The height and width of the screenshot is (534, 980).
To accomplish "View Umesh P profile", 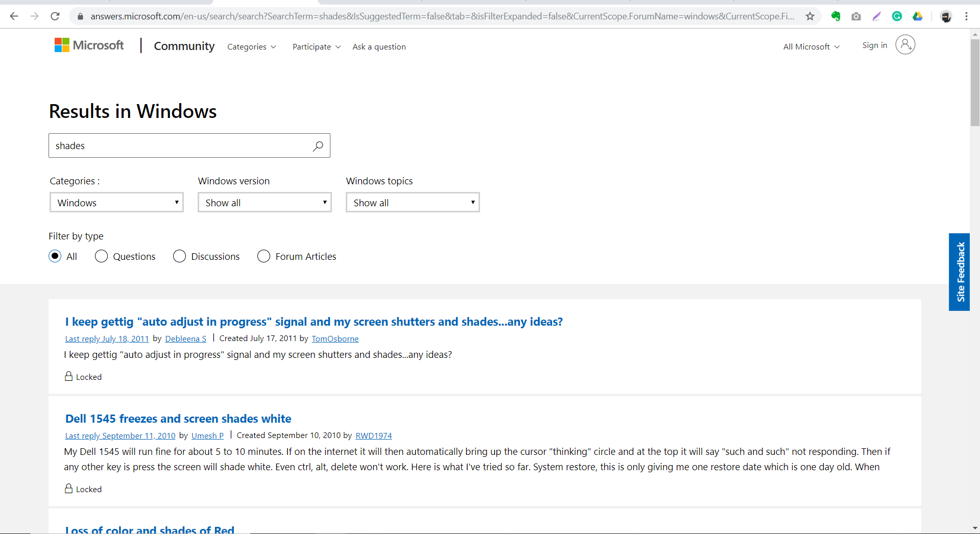I will click(x=207, y=435).
